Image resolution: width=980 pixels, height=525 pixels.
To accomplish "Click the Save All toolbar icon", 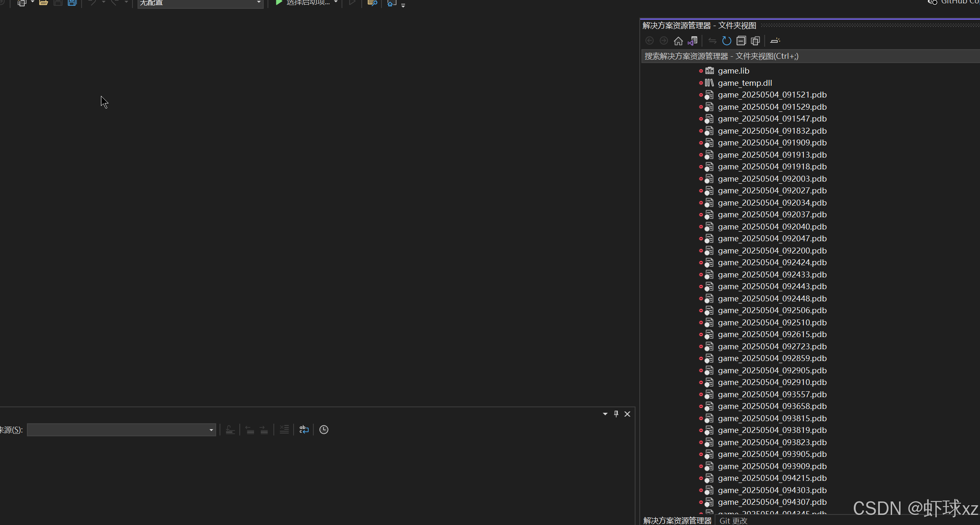I will pos(72,3).
